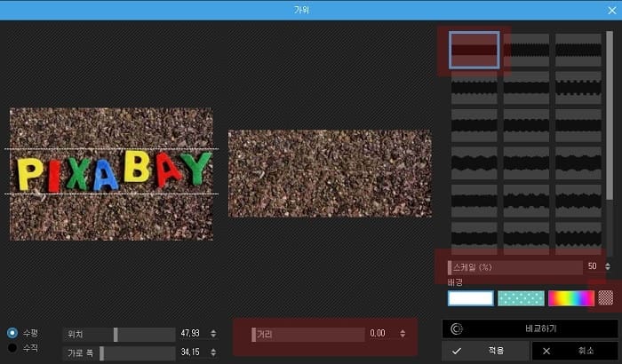The width and height of the screenshot is (622, 364).
Task: Select the 수직 (vertical) radio button
Action: tap(12, 348)
